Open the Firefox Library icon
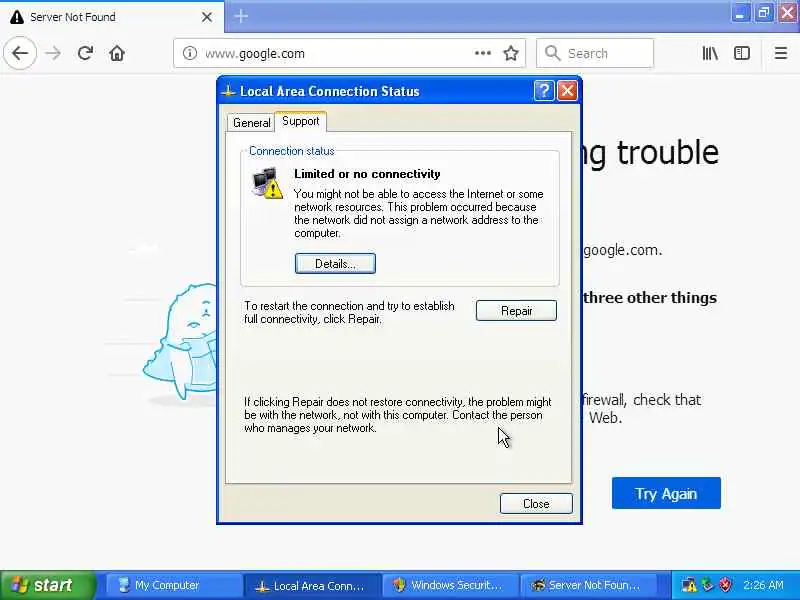800x600 pixels. tap(710, 53)
